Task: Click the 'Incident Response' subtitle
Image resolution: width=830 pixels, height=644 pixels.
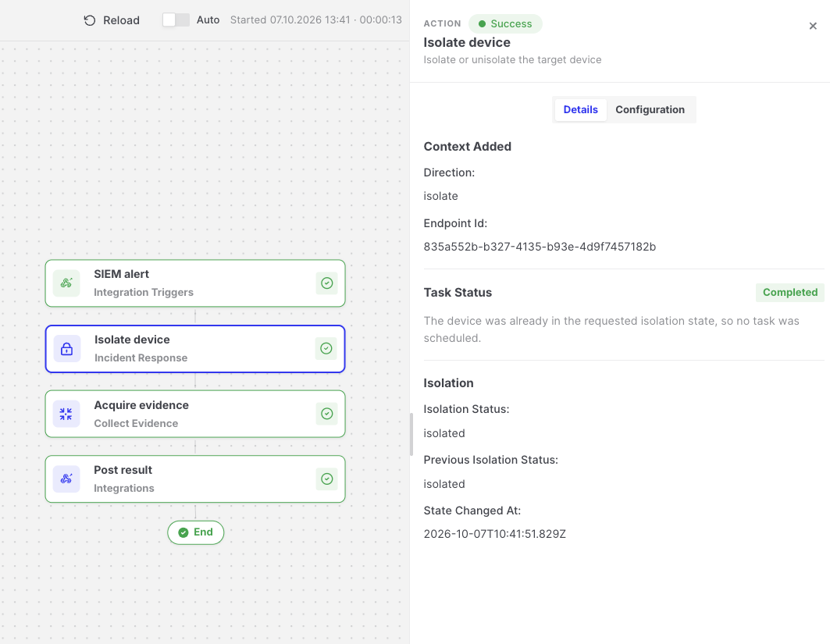Action: point(141,358)
